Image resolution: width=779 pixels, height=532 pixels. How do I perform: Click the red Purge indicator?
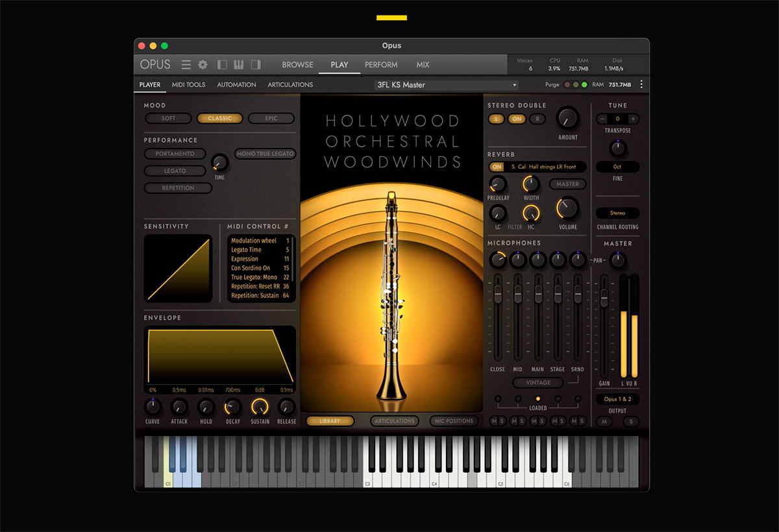tap(567, 84)
